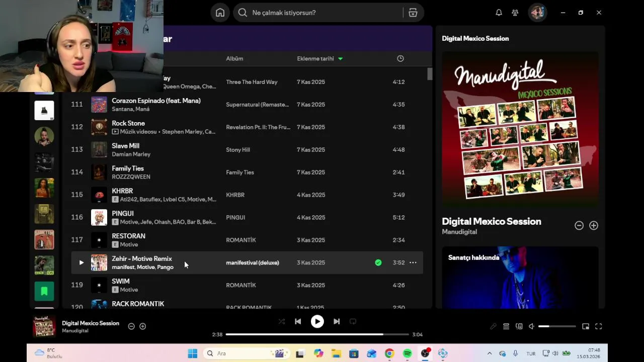Add now-playing song plus icon in bottom bar
The width and height of the screenshot is (644, 362).
[143, 326]
